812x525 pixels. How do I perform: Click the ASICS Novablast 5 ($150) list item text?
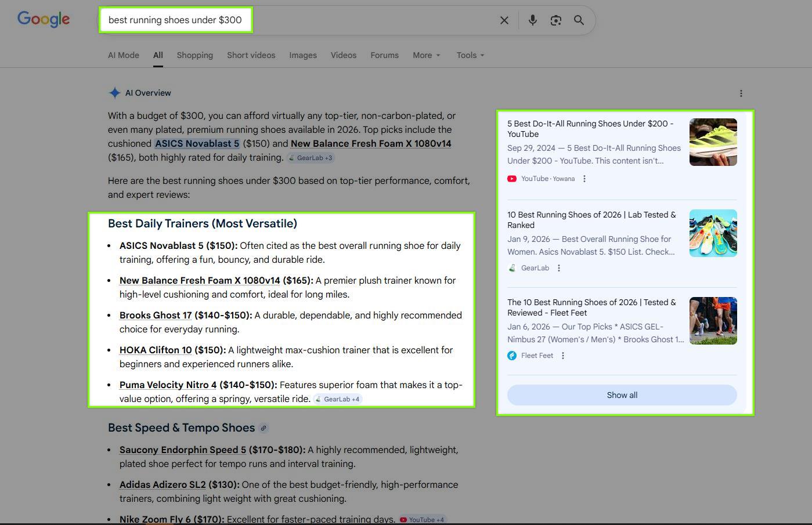[x=290, y=252]
